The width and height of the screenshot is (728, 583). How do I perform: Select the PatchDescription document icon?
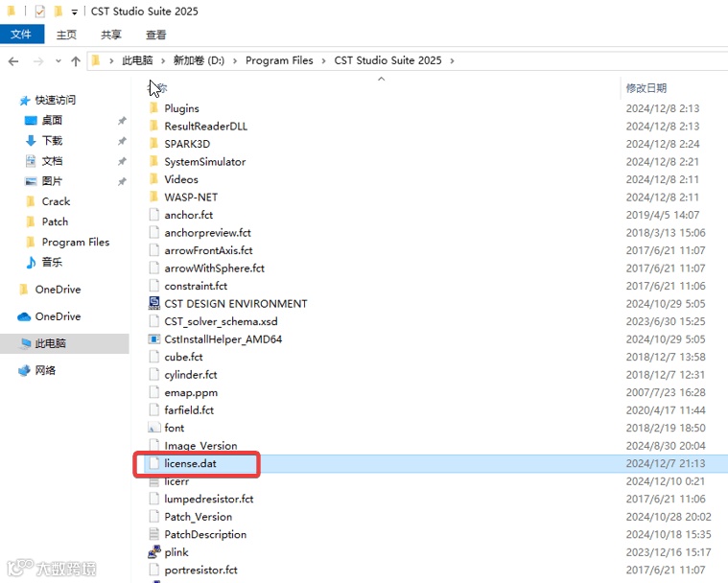[x=154, y=534]
